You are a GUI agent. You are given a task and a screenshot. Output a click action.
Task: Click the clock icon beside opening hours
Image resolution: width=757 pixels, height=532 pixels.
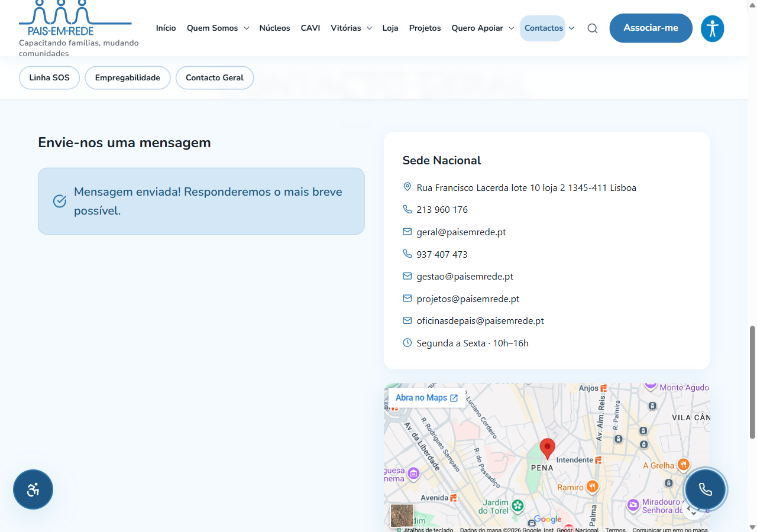point(407,343)
